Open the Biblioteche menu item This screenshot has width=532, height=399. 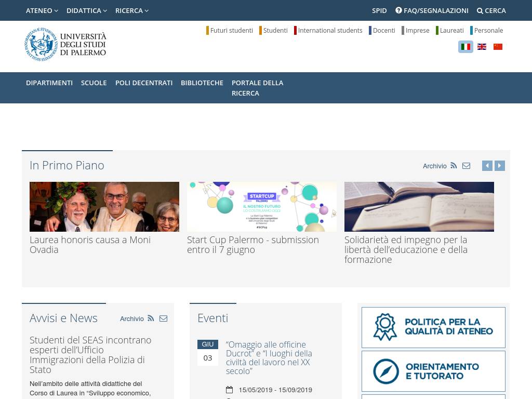[x=202, y=83]
